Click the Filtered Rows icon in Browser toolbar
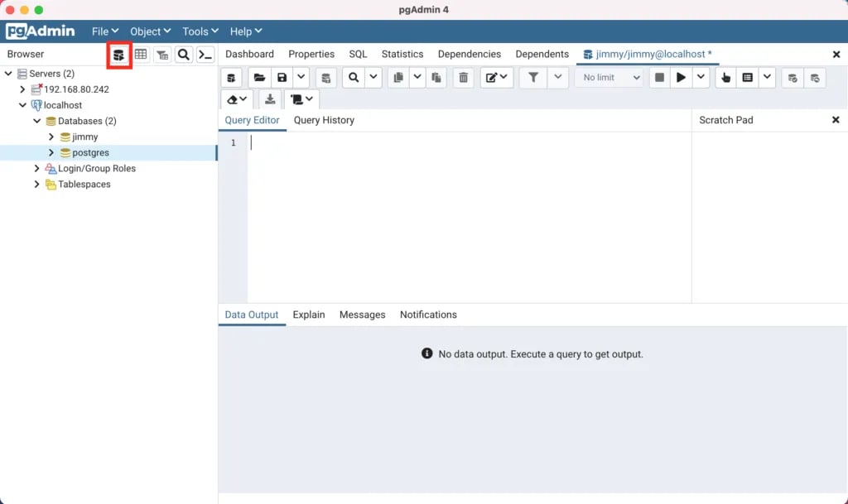The height and width of the screenshot is (504, 848). tap(162, 55)
